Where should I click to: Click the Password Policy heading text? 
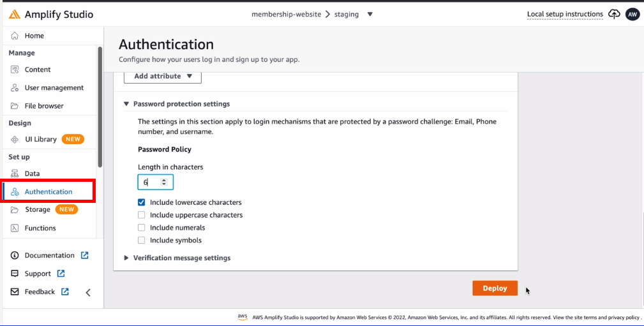point(165,149)
